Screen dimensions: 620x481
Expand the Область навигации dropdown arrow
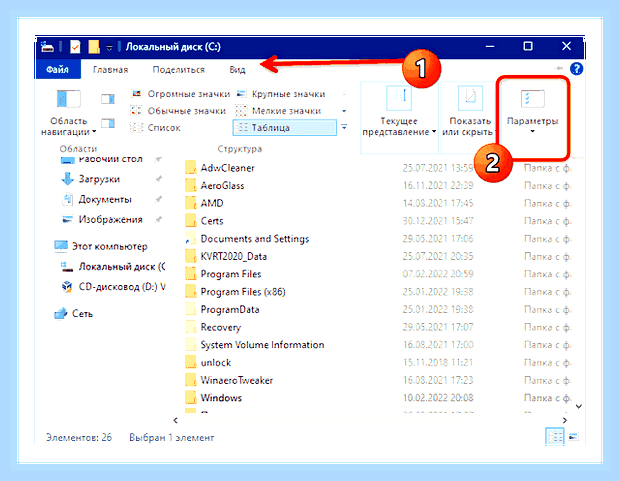[x=94, y=132]
